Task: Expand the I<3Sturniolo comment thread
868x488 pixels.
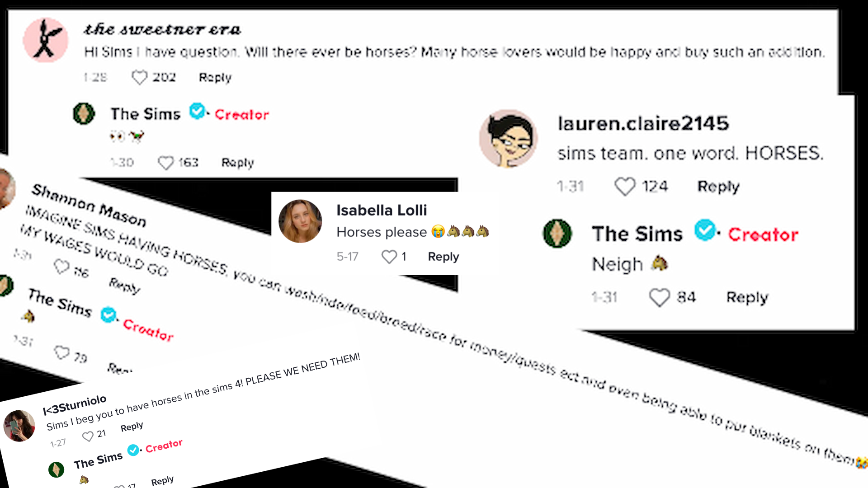Action: point(131,427)
